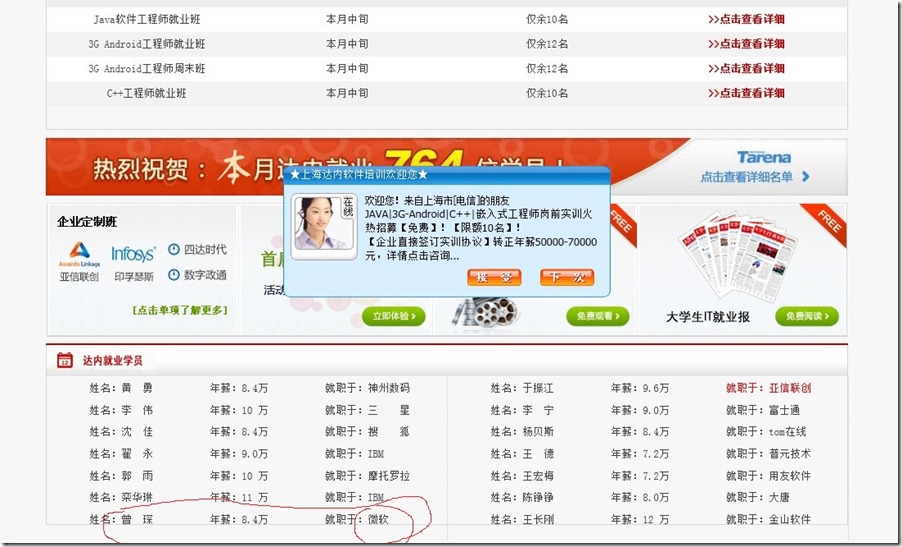Click the 印孚瑟斯 label under Infosys
Image resolution: width=902 pixels, height=547 pixels.
[133, 277]
